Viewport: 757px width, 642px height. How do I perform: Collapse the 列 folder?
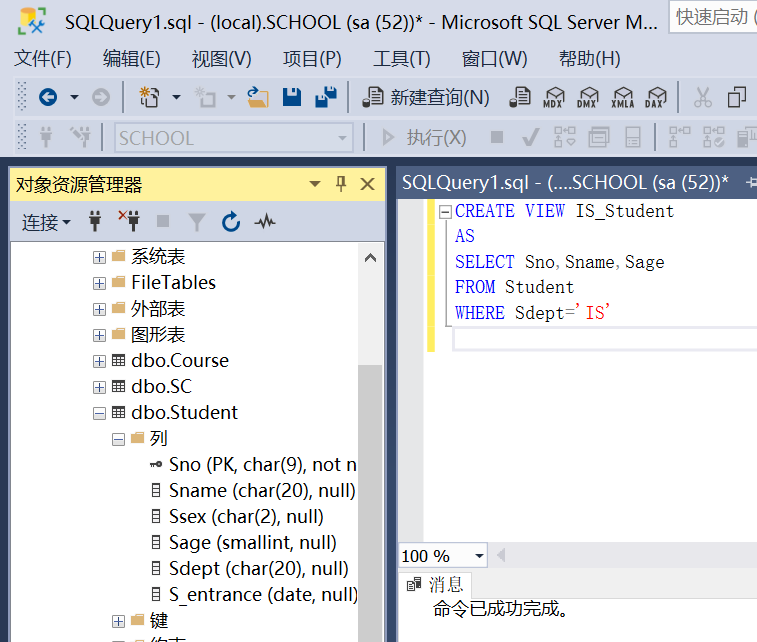118,440
